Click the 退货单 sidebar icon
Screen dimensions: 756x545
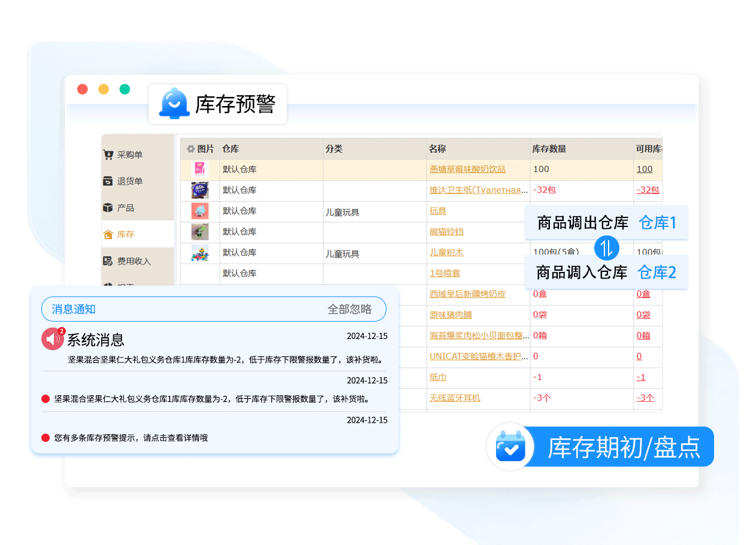click(x=108, y=181)
